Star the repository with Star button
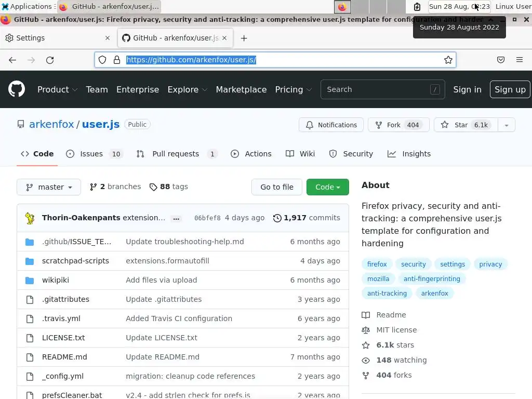This screenshot has width=532, height=399. pos(466,125)
